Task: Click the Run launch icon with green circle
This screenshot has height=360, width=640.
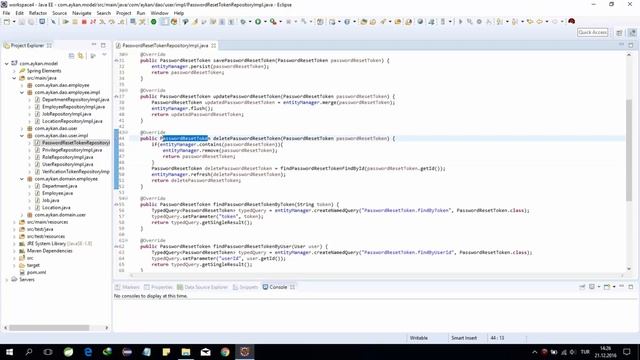Action: click(x=258, y=22)
